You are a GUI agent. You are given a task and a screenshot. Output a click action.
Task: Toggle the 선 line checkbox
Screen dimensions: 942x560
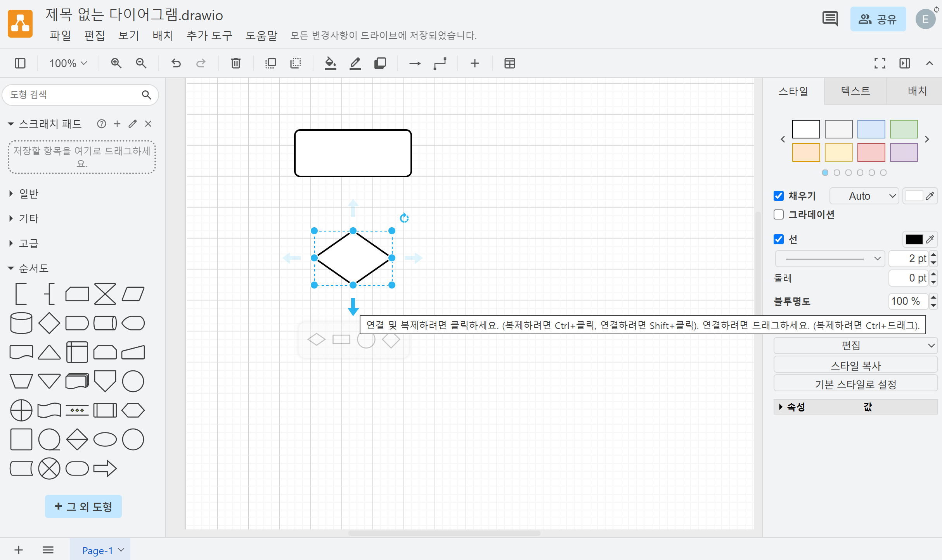[x=779, y=239]
